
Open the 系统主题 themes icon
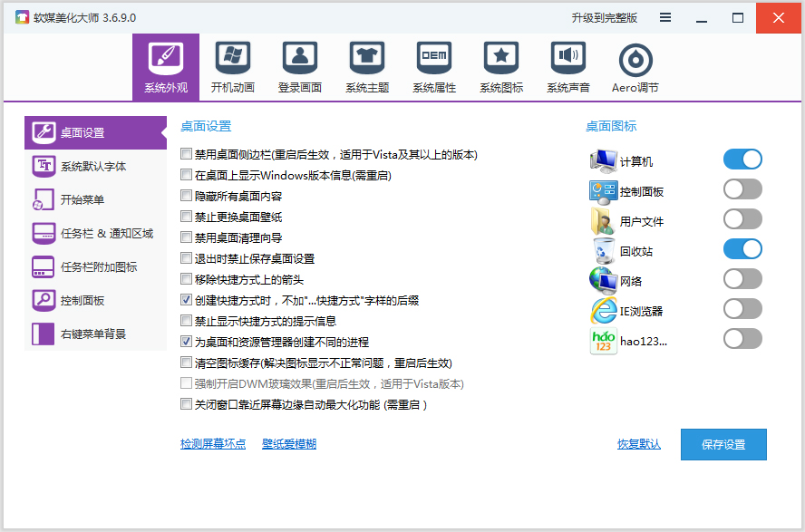pos(367,59)
